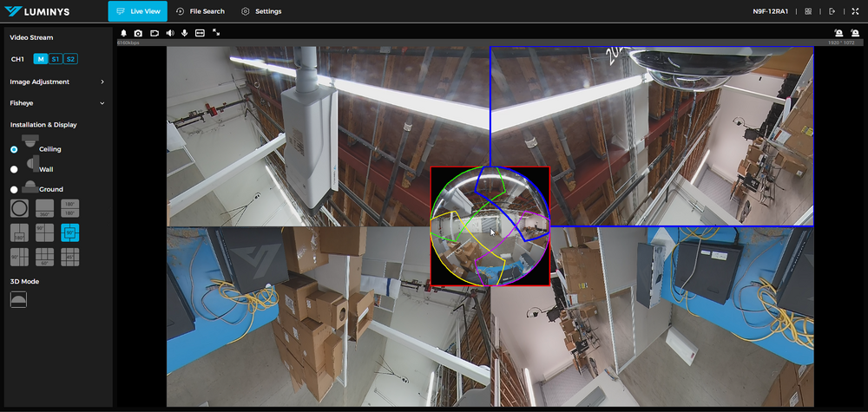Log out using the exit icon

832,11
